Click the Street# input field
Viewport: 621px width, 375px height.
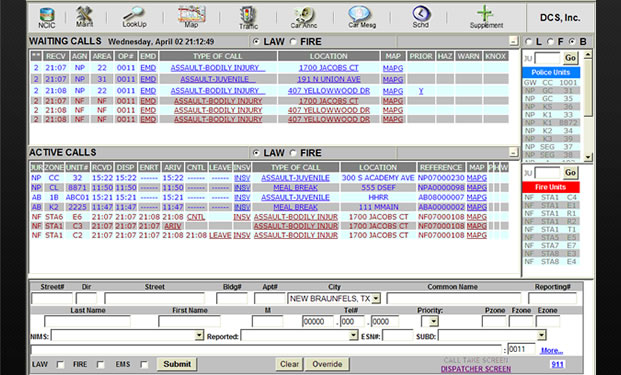click(x=52, y=299)
